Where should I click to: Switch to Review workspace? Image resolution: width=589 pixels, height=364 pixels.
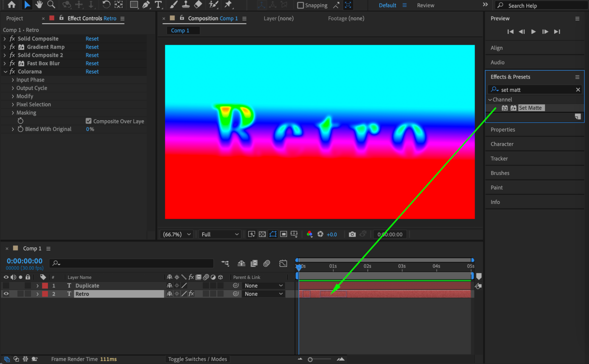click(x=425, y=5)
